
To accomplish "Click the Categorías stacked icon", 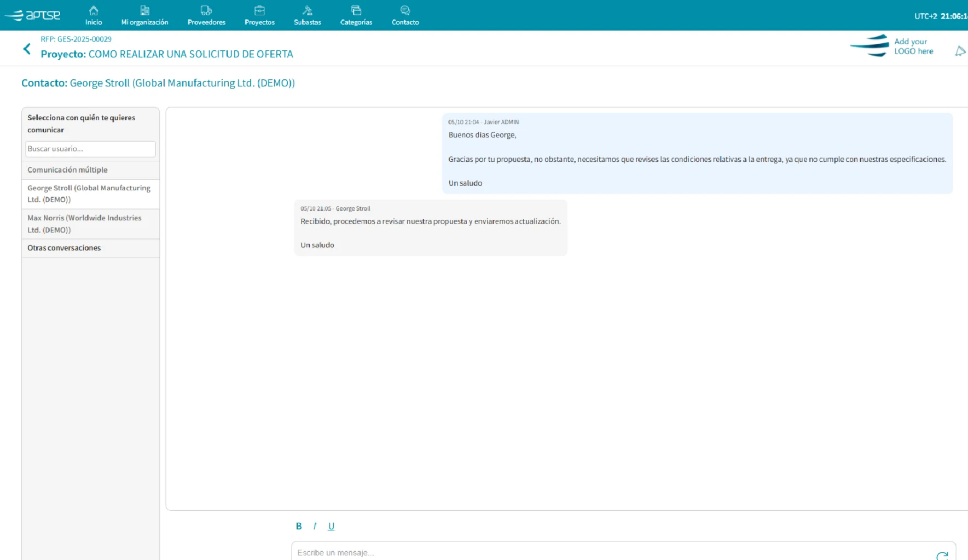I will click(356, 10).
